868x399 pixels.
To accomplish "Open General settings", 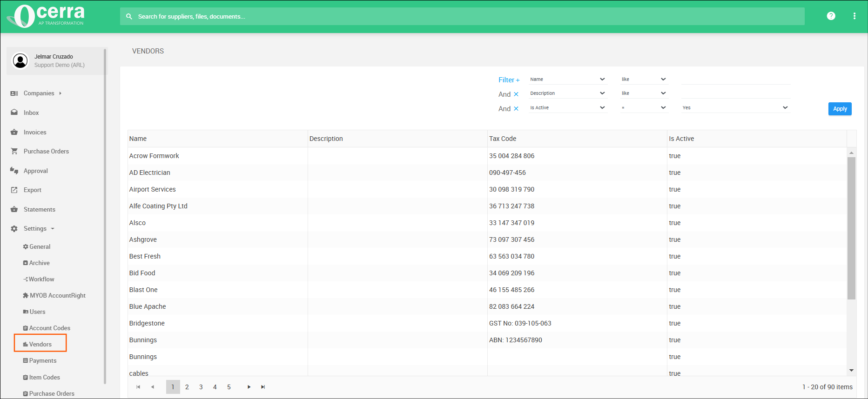I will tap(37, 247).
